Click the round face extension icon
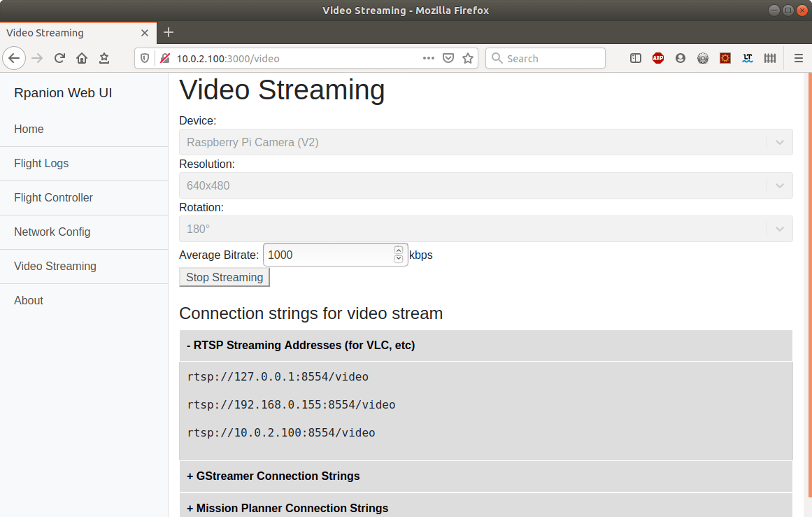 click(681, 58)
